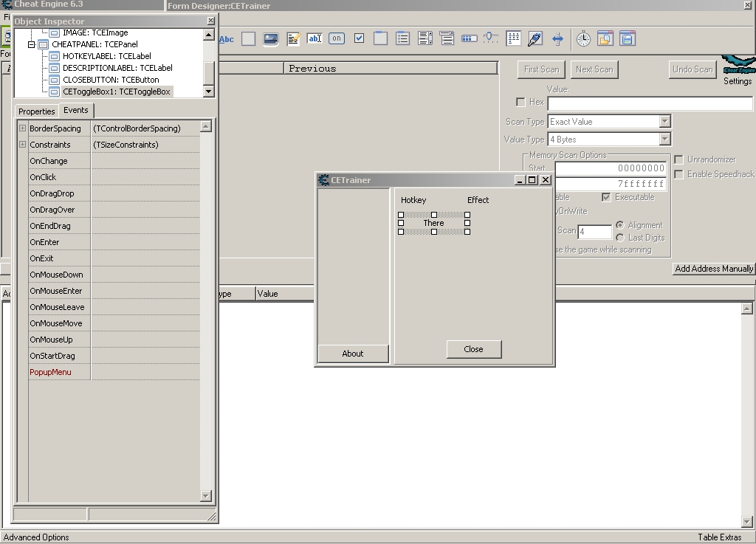
Task: Pick the Toggle Box 'on' component icon
Action: pyautogui.click(x=337, y=39)
